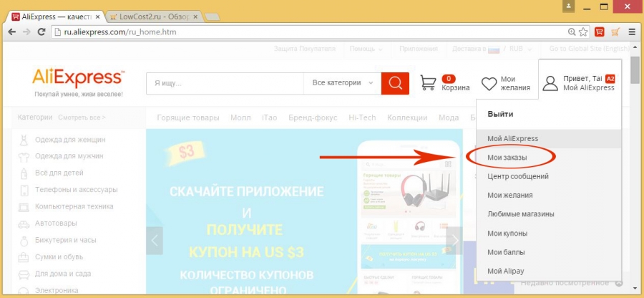Click Go to Global Site (English) link
The width and height of the screenshot is (644, 298).
(589, 49)
